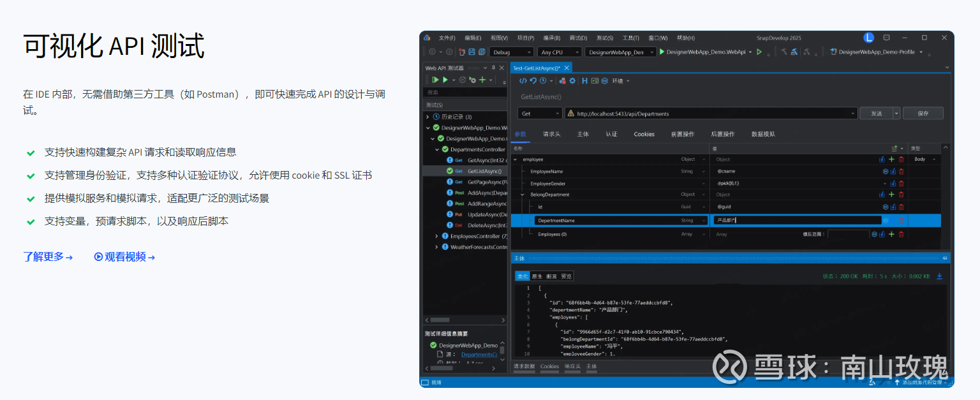Expand the EmployeesController tree node
The height and width of the screenshot is (400, 980).
(437, 236)
